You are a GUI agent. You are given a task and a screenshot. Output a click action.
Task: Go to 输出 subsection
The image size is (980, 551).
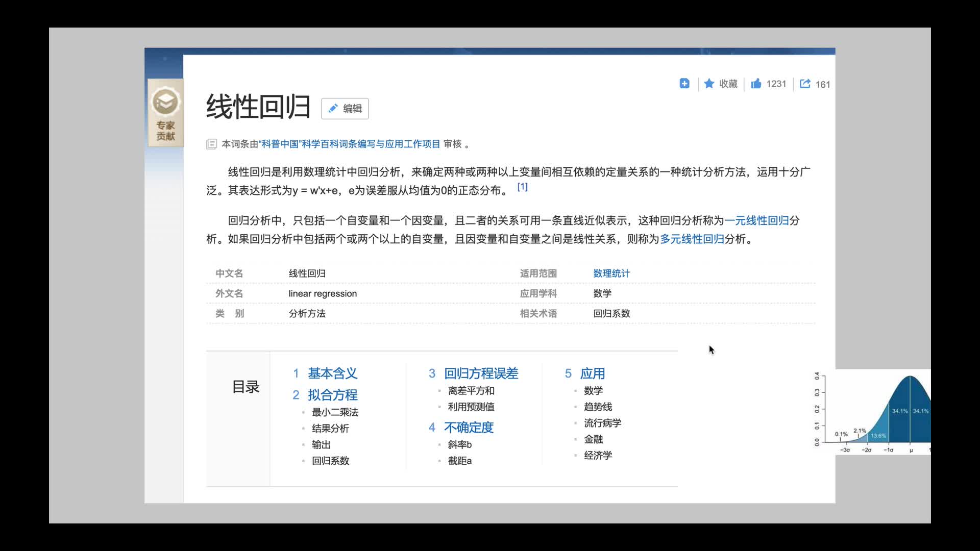coord(322,445)
